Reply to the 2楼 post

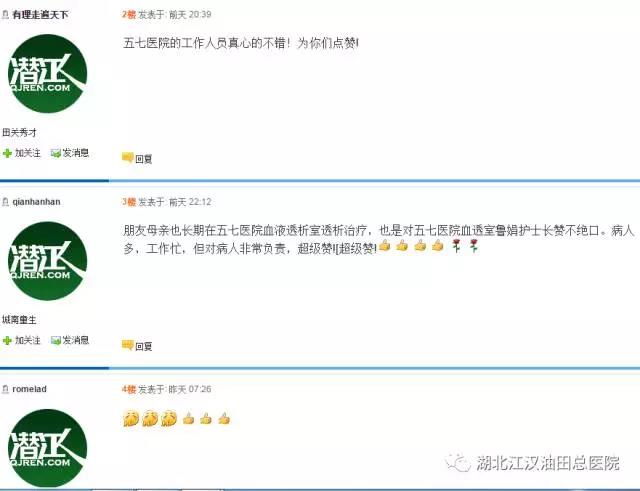(x=143, y=159)
